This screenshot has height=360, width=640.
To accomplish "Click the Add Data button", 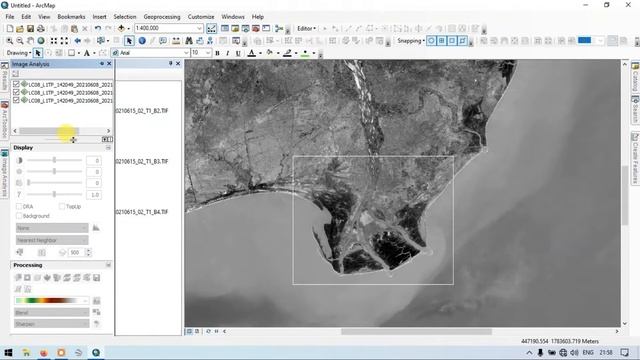I will (x=121, y=29).
